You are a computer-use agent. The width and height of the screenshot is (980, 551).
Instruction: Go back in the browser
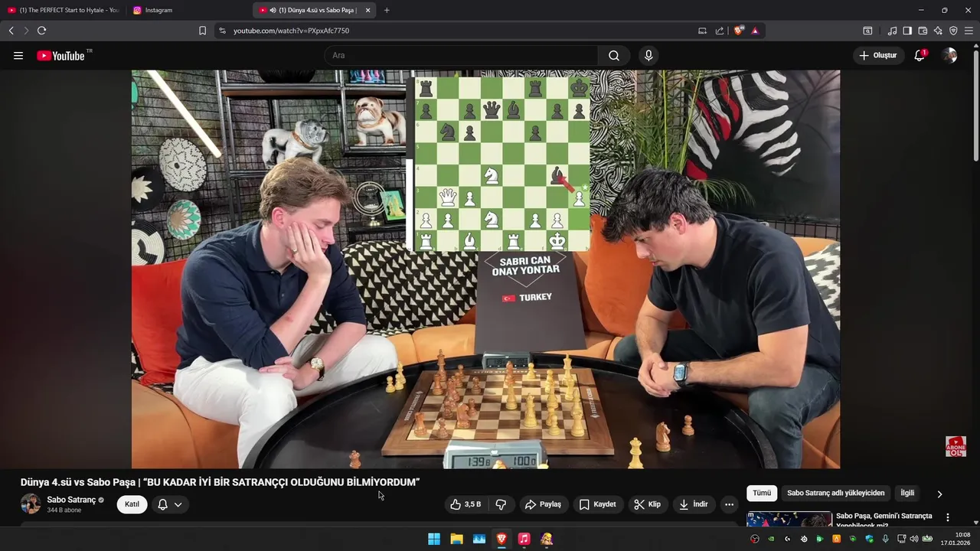point(11,31)
